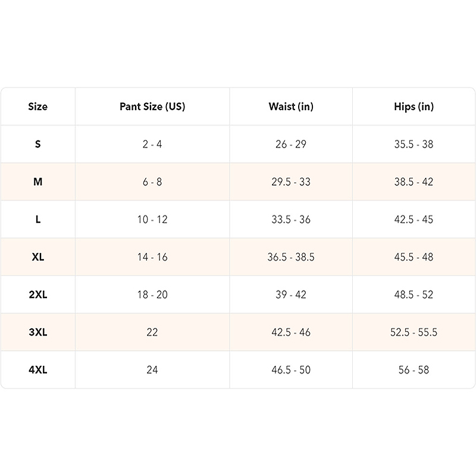Click pant size 24 cell

[152, 369]
